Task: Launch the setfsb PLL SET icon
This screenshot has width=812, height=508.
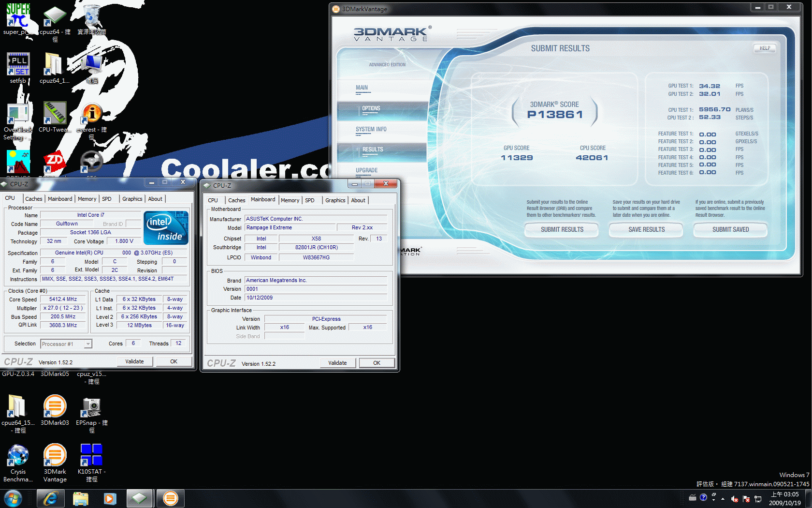Action: [18, 68]
